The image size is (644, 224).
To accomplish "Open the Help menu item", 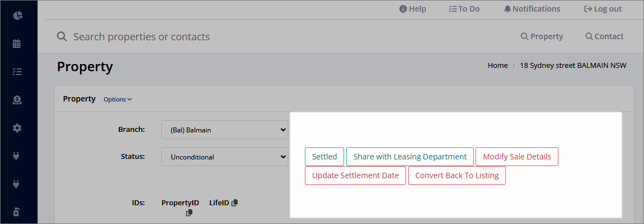I will (413, 9).
